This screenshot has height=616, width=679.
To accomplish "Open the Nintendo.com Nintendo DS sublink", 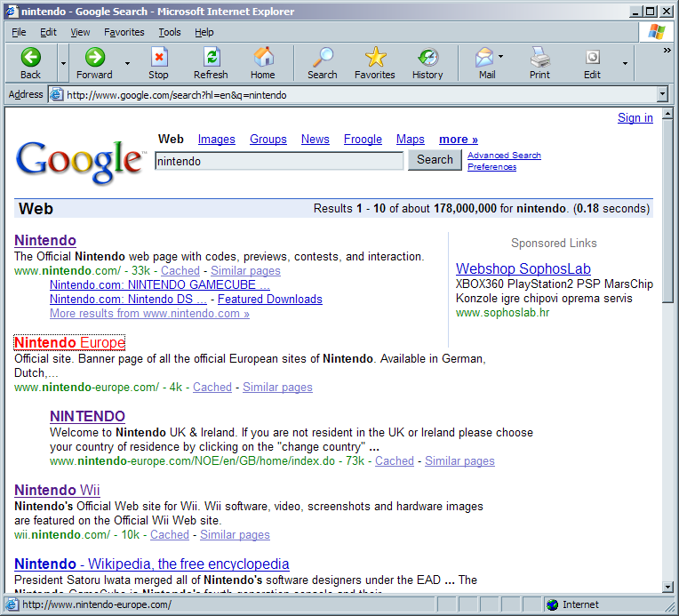I will pyautogui.click(x=128, y=300).
